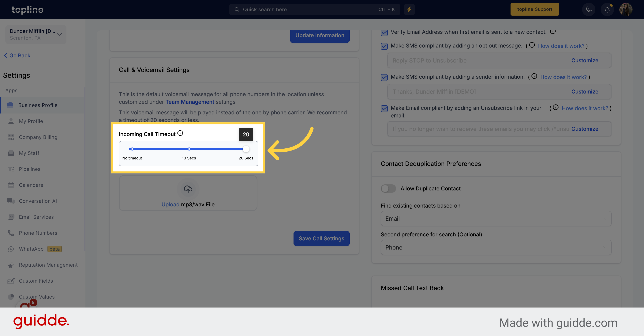Click Update Information button
The height and width of the screenshot is (336, 644).
click(x=320, y=36)
